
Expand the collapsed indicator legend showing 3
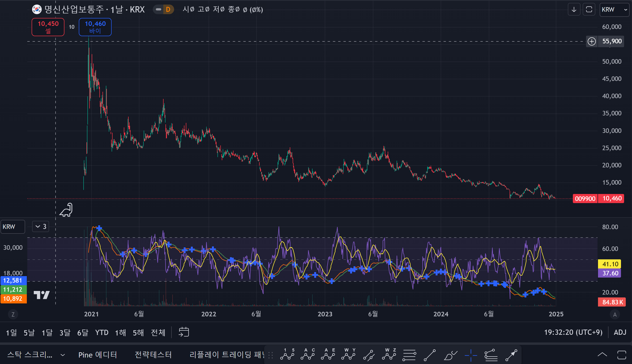41,227
